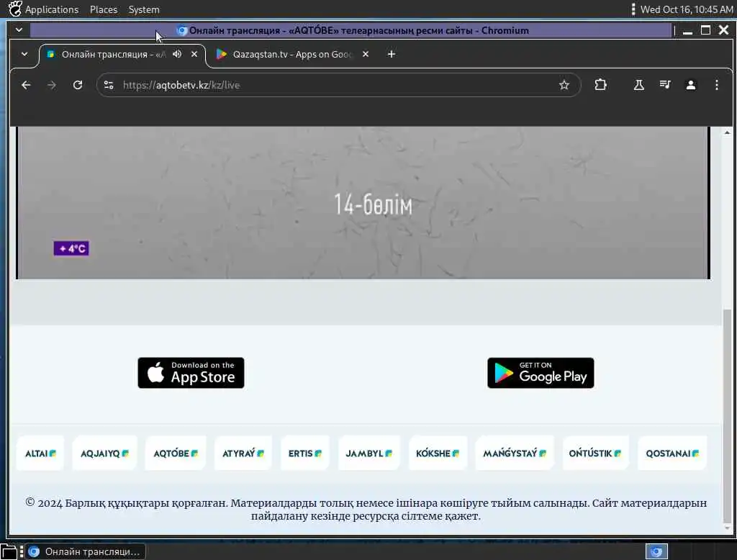Open the KÓKSHE channel link
Image resolution: width=737 pixels, height=560 pixels.
(438, 453)
